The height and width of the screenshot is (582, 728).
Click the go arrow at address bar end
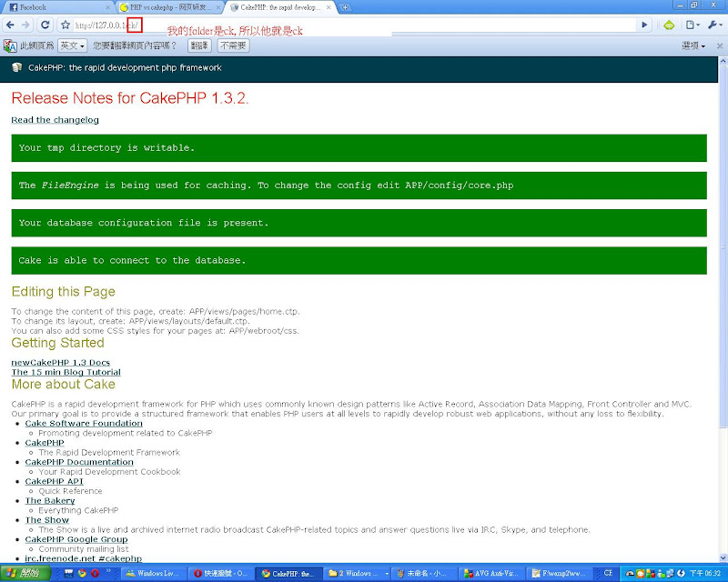(644, 25)
